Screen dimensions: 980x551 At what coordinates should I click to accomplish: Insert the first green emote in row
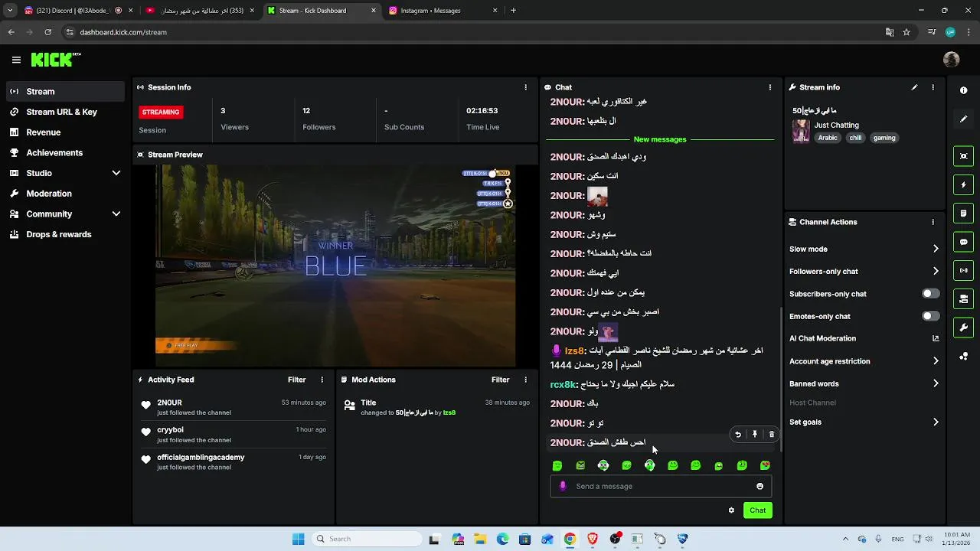tap(557, 465)
